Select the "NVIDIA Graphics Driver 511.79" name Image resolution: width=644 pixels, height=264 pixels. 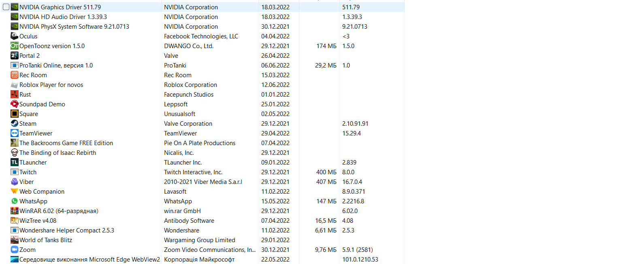pos(60,7)
